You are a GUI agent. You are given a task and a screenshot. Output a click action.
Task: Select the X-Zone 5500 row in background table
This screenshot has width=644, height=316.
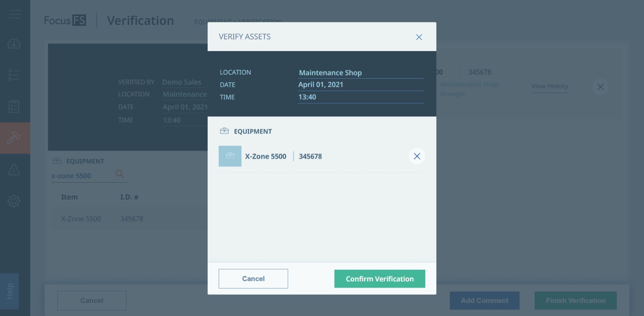pos(129,219)
